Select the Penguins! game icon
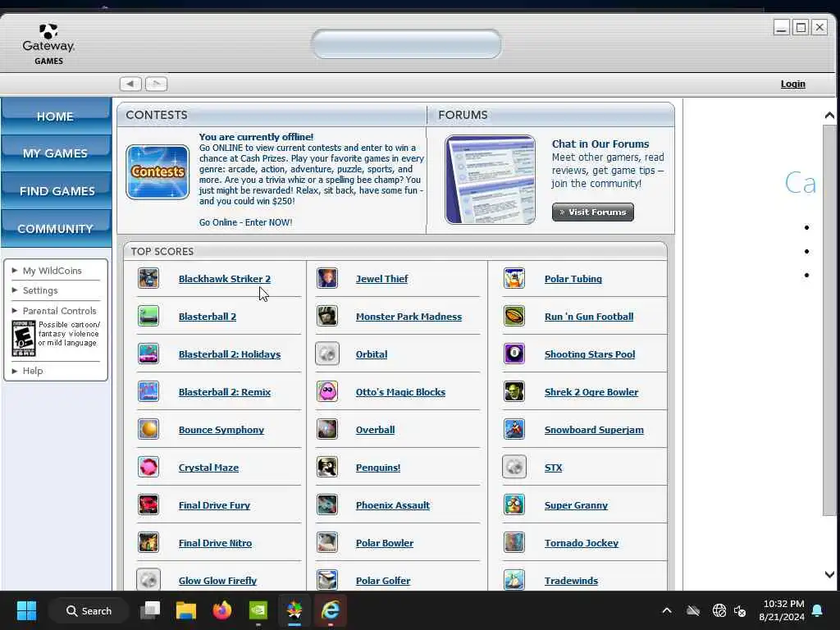840x630 pixels. (x=326, y=467)
